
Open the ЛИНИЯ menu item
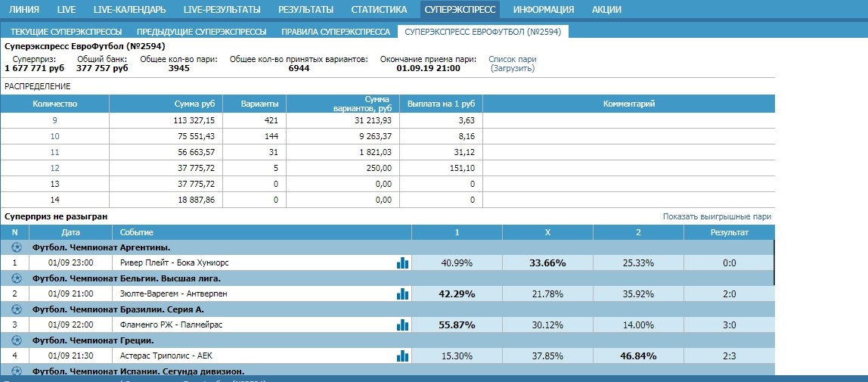pyautogui.click(x=24, y=10)
